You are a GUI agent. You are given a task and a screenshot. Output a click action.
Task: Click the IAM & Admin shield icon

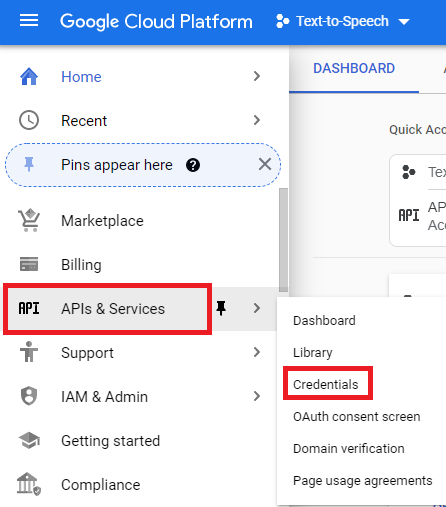click(x=29, y=396)
